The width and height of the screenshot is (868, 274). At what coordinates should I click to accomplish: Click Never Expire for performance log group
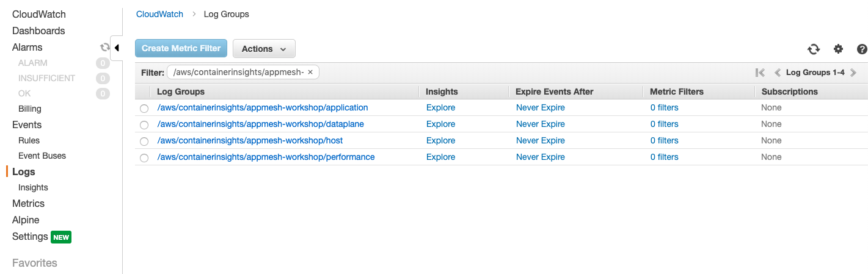tap(541, 157)
